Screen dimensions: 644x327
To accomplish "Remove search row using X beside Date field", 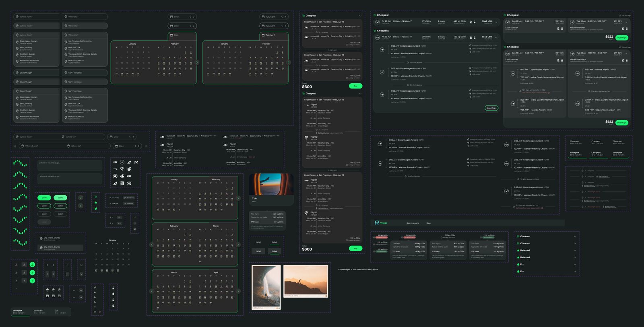I will [146, 146].
